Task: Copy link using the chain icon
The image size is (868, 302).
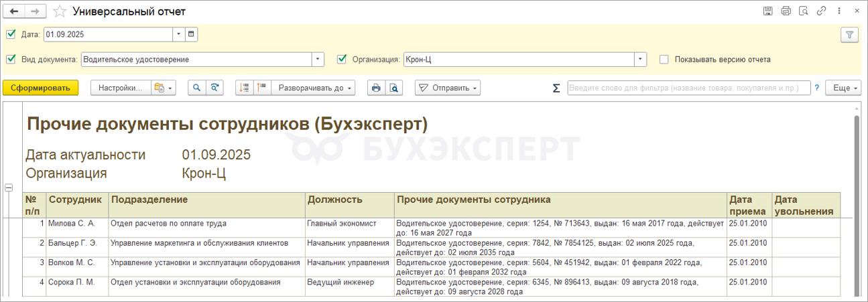Action: (822, 11)
